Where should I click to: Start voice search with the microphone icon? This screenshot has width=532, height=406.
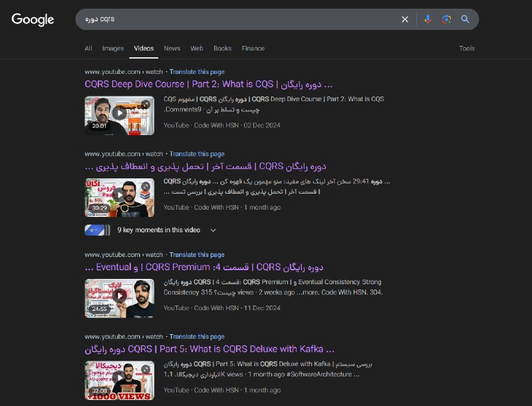click(428, 19)
